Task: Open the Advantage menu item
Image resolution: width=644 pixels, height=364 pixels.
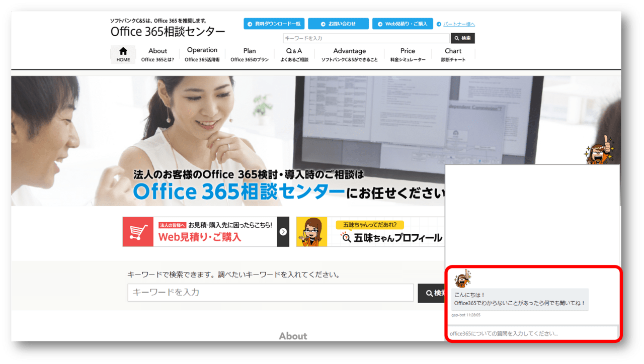Action: (x=349, y=54)
